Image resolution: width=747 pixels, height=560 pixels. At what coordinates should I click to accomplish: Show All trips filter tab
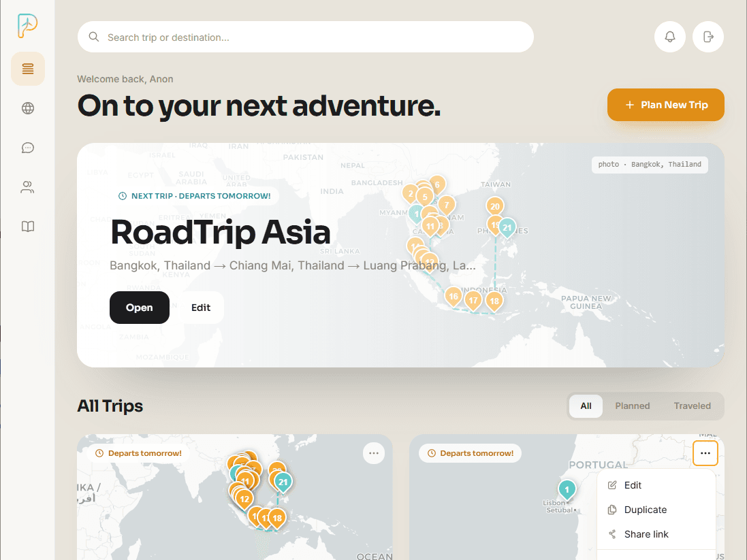pyautogui.click(x=586, y=406)
